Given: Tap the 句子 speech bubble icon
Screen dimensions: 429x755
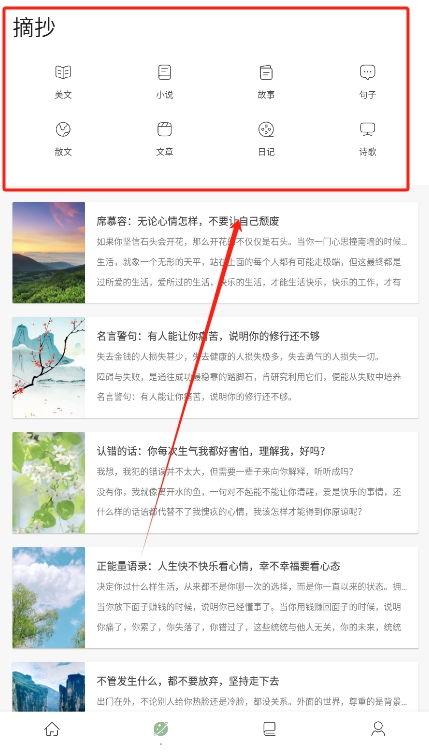Looking at the screenshot, I should 367,73.
